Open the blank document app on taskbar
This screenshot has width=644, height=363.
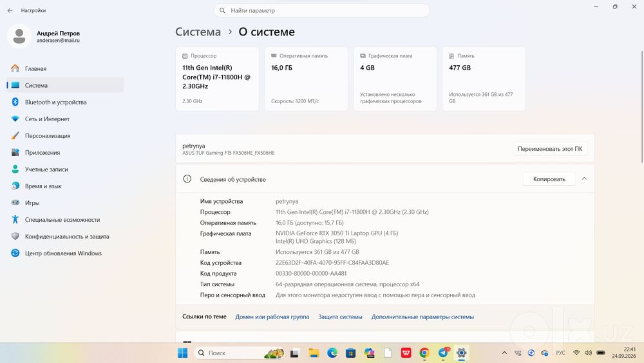click(387, 353)
